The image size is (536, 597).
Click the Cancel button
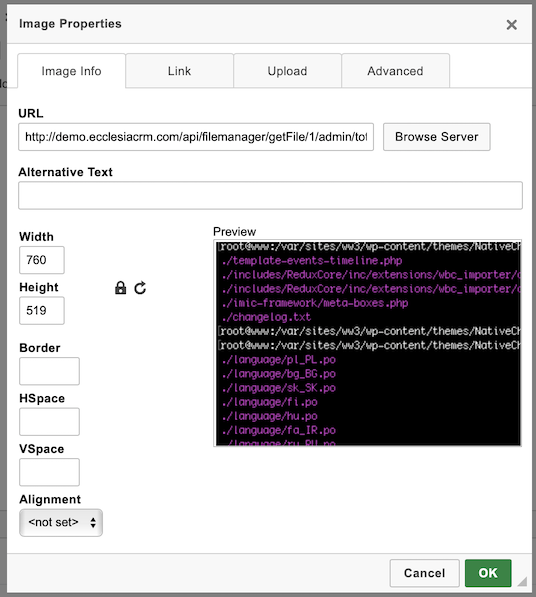pyautogui.click(x=424, y=573)
